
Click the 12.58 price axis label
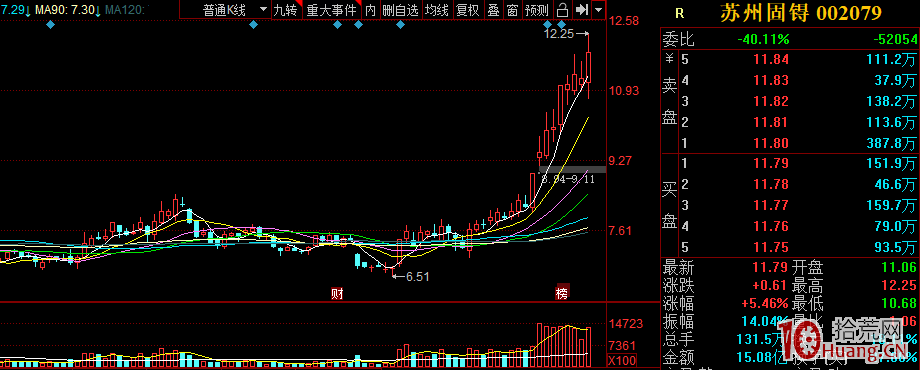(624, 22)
